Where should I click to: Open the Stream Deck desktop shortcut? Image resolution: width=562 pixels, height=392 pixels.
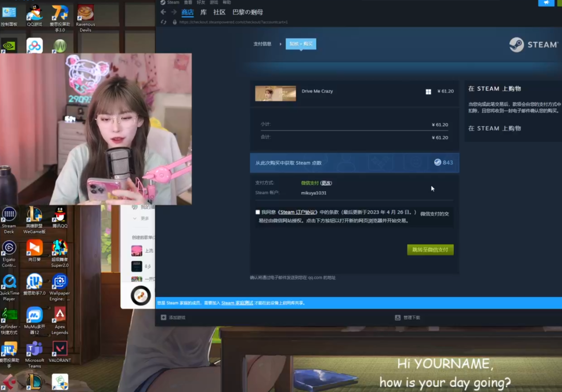(x=9, y=214)
